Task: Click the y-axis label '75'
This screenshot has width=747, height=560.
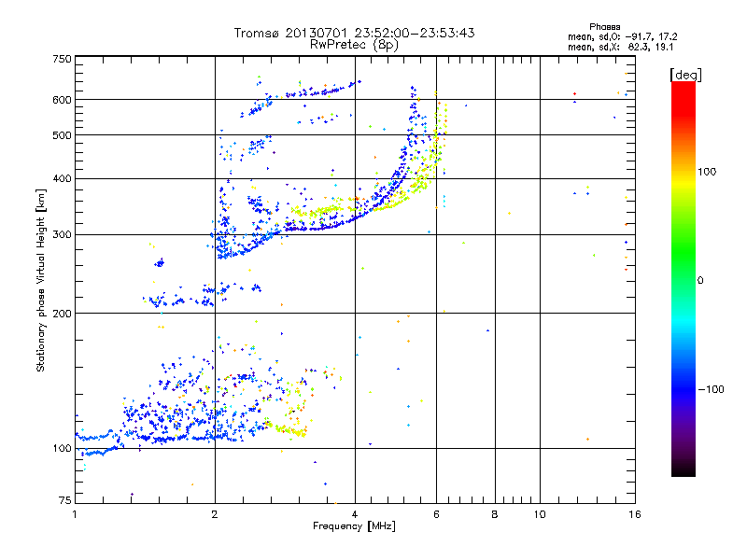Action: (x=65, y=500)
